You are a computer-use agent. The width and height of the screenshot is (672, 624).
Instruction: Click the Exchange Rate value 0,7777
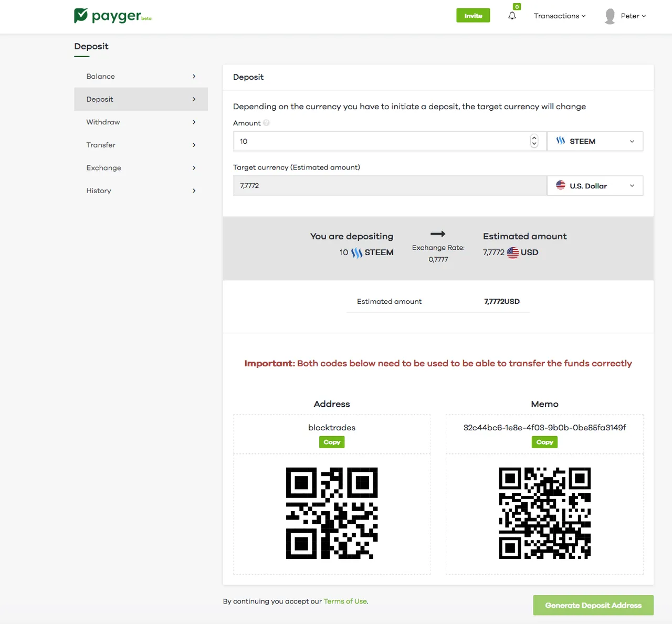[x=438, y=259]
